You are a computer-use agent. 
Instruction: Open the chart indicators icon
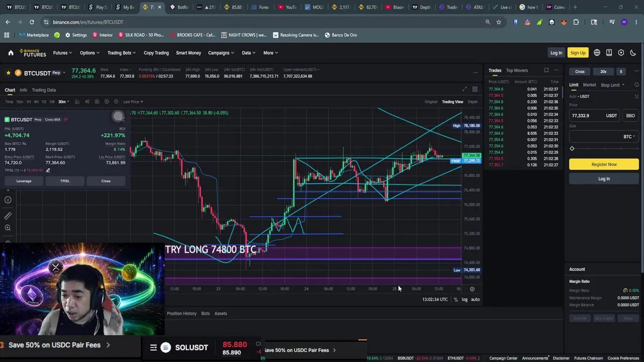tap(77, 102)
